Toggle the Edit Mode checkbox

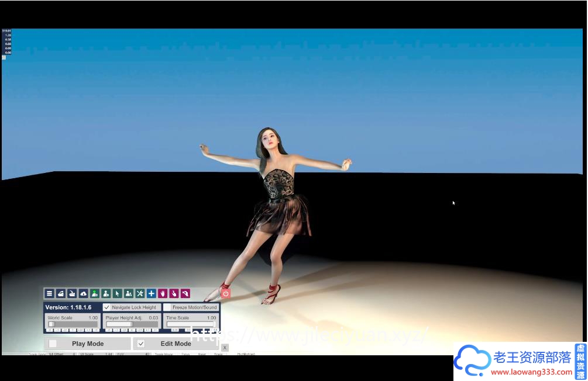[x=141, y=344]
